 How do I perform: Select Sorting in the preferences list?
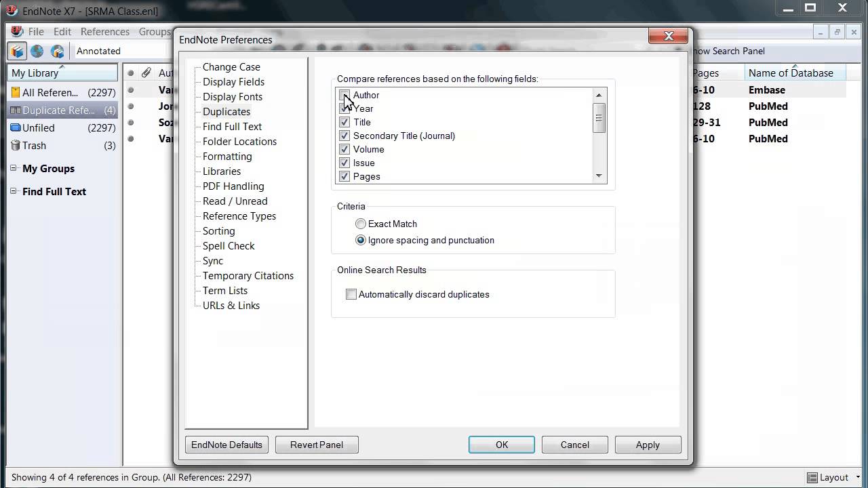[x=218, y=230]
